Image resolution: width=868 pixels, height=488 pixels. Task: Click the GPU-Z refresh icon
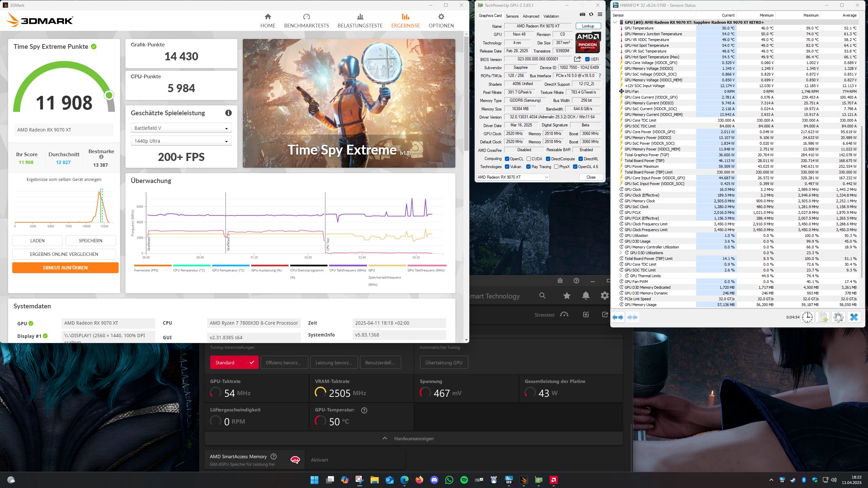click(591, 15)
